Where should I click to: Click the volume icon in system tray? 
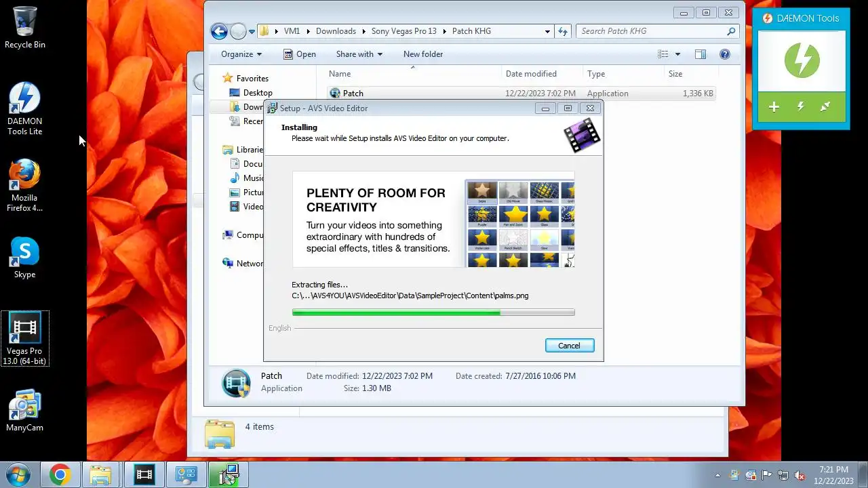800,475
